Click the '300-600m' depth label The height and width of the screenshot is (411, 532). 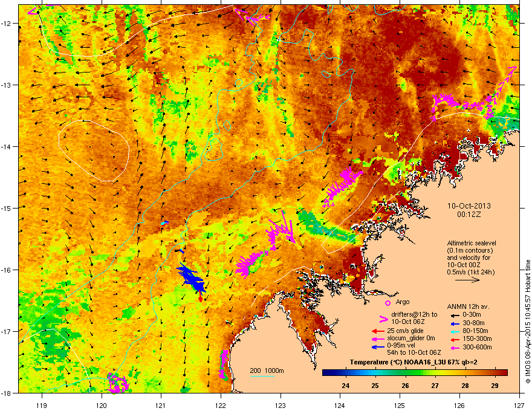pos(477,347)
